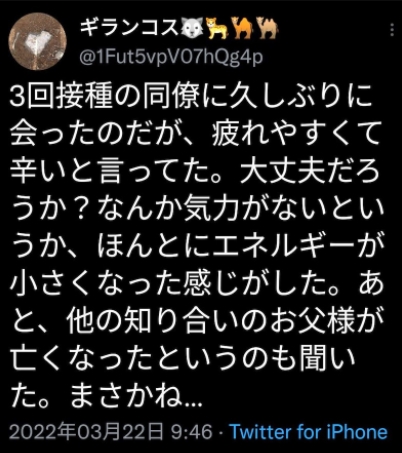
Task: Click the last camel emoji in the name
Action: point(268,28)
